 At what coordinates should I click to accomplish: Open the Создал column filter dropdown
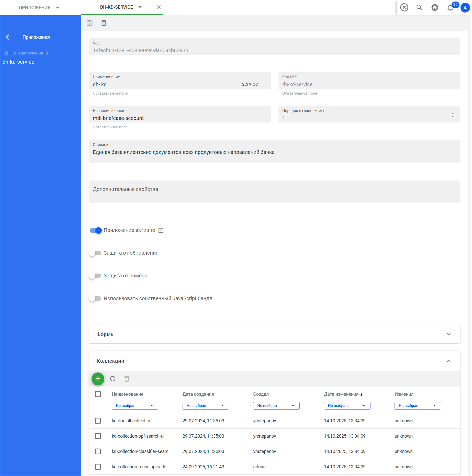(276, 406)
